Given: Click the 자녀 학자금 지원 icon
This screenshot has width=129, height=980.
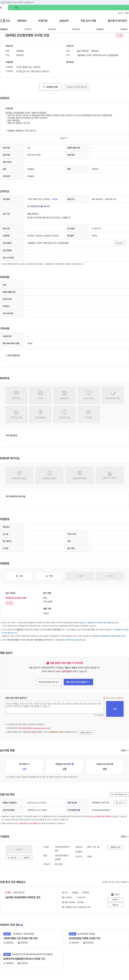Looking at the screenshot, I should tap(113, 395).
